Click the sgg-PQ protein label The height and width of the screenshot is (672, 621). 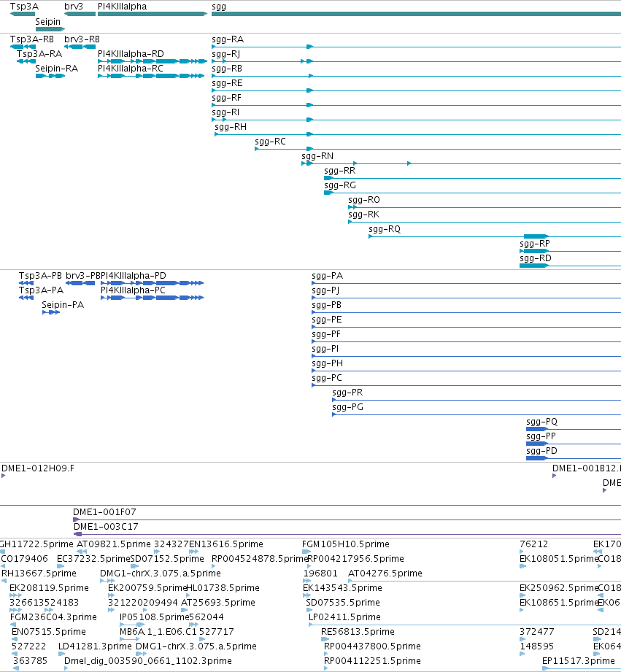point(541,421)
